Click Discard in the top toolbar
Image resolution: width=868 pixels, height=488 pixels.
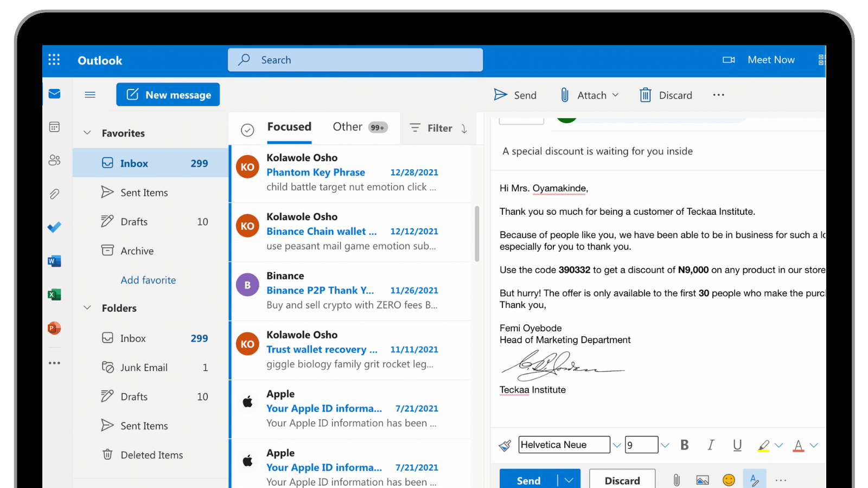[x=666, y=95]
